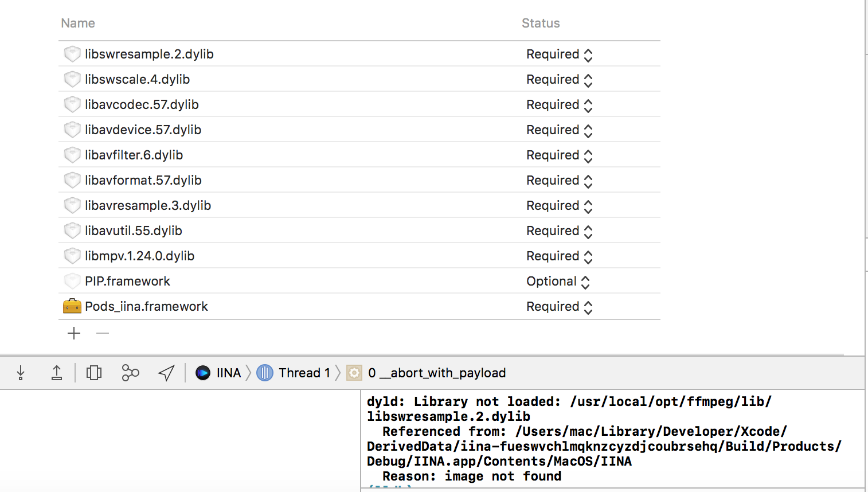Click the Status column header

tap(541, 23)
